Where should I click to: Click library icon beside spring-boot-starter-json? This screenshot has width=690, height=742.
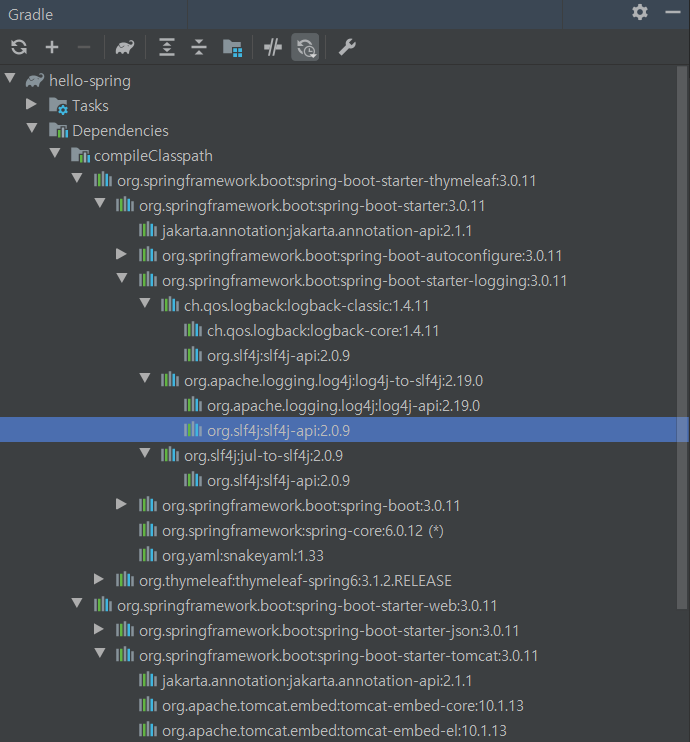pyautogui.click(x=125, y=630)
